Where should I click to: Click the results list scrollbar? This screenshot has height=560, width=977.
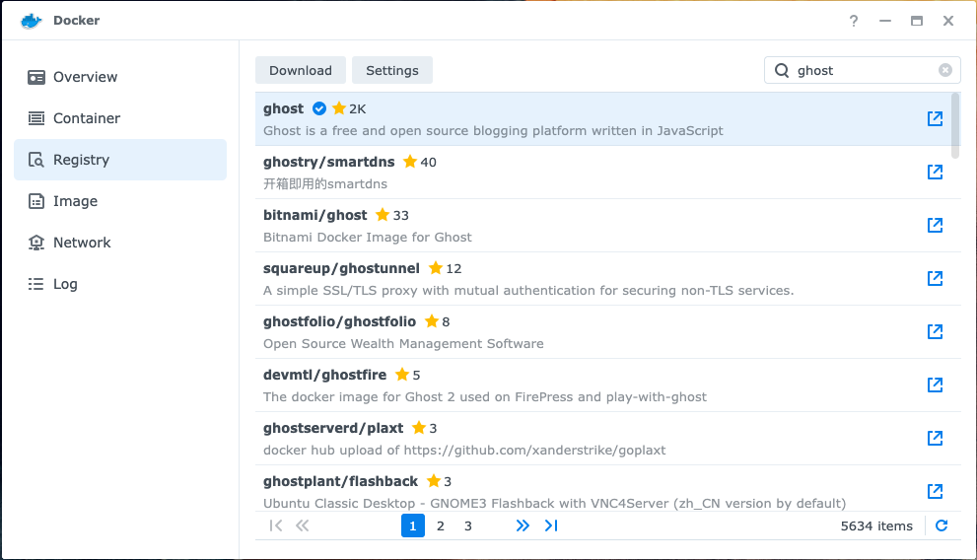point(955,126)
